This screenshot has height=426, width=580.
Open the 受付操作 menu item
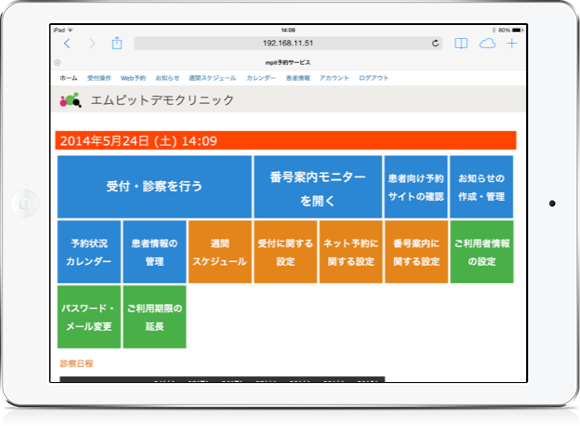(99, 78)
